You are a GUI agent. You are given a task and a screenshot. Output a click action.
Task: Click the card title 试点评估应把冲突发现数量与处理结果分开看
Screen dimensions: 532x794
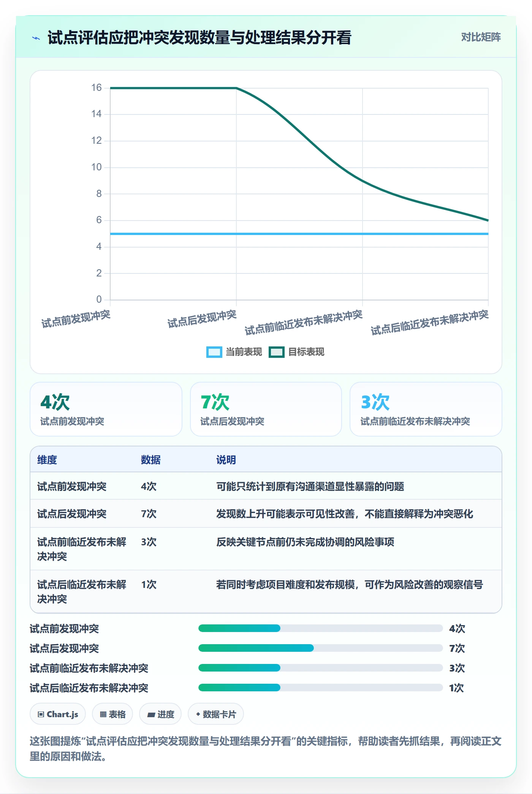click(x=199, y=38)
